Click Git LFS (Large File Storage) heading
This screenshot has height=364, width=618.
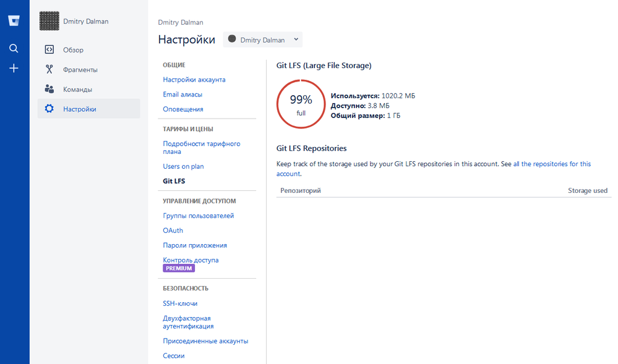tap(324, 66)
